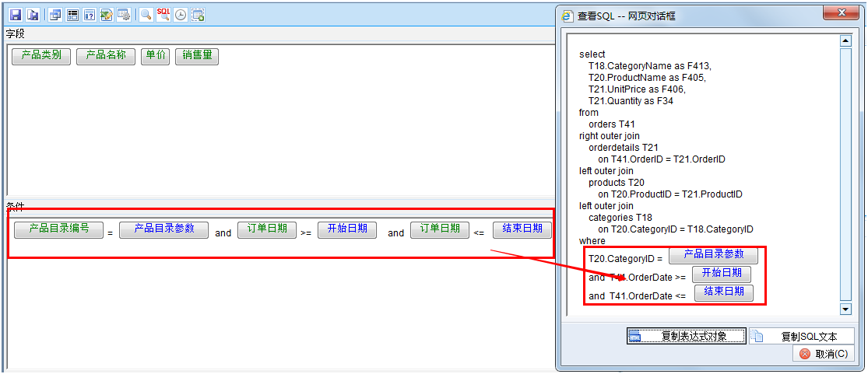The height and width of the screenshot is (374, 868).
Task: Select the 产品名称 field button
Action: click(106, 57)
